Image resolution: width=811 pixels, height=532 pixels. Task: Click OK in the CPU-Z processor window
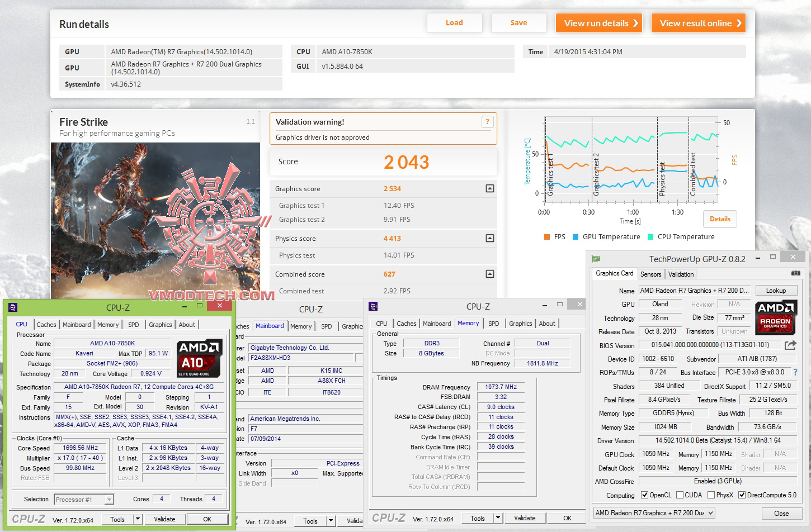click(207, 519)
